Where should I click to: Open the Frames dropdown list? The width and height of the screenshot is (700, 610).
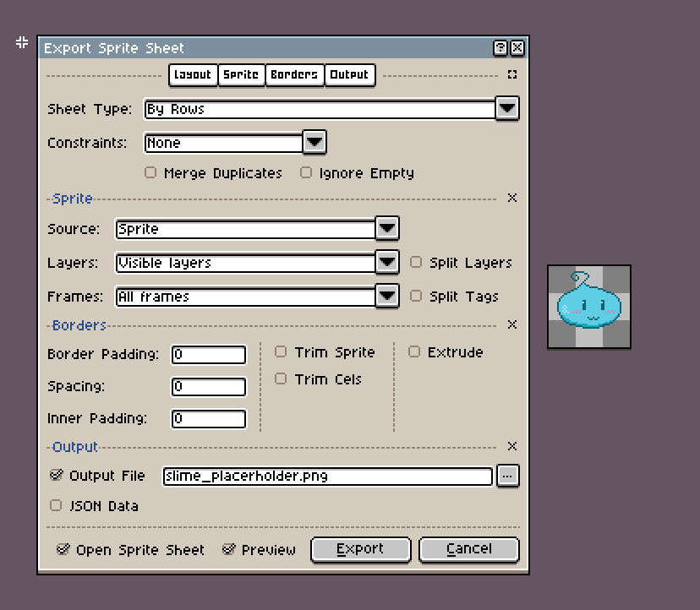point(387,296)
